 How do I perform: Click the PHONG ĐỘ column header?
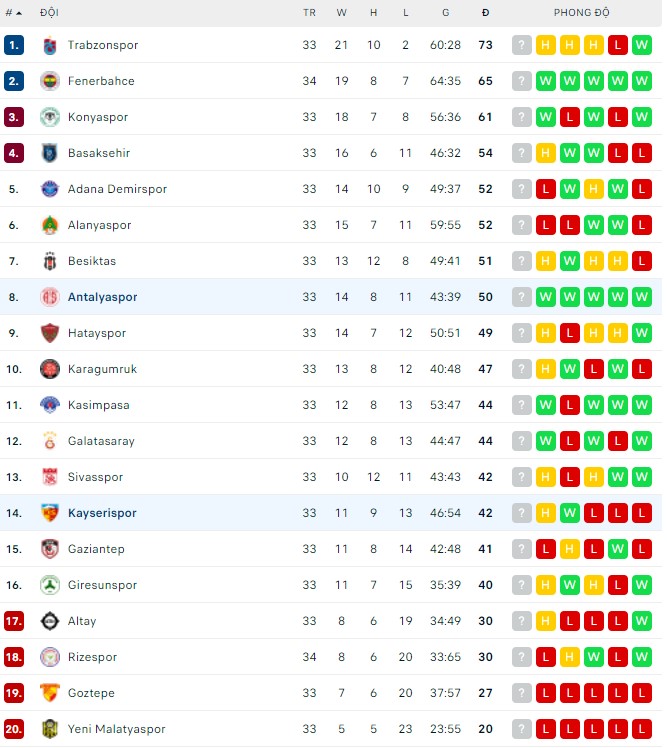(x=582, y=13)
